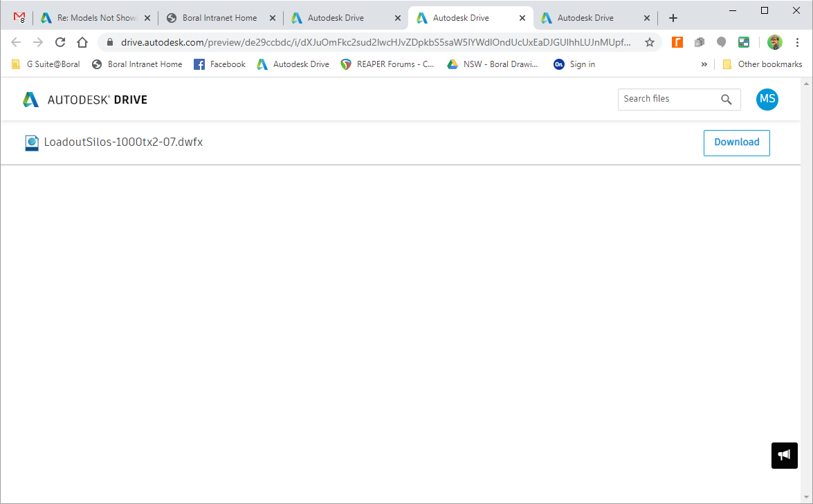The image size is (813, 504).
Task: Close the last Autodesk Drive tab
Action: (647, 18)
